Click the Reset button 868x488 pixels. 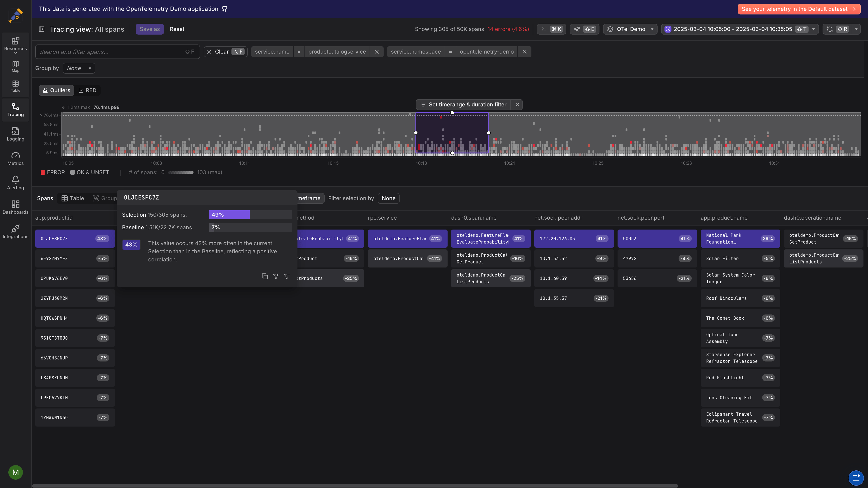coord(177,29)
